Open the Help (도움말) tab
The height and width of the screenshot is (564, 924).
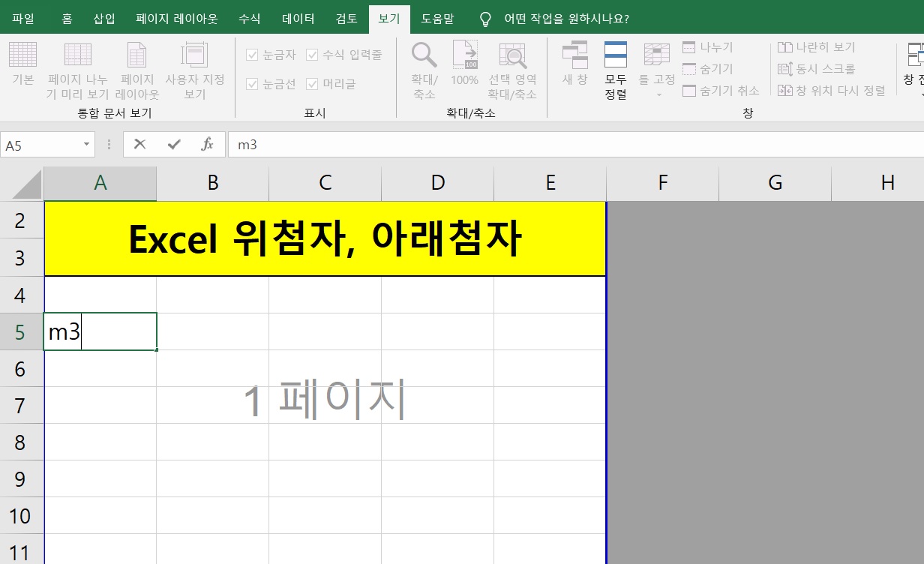coord(437,19)
